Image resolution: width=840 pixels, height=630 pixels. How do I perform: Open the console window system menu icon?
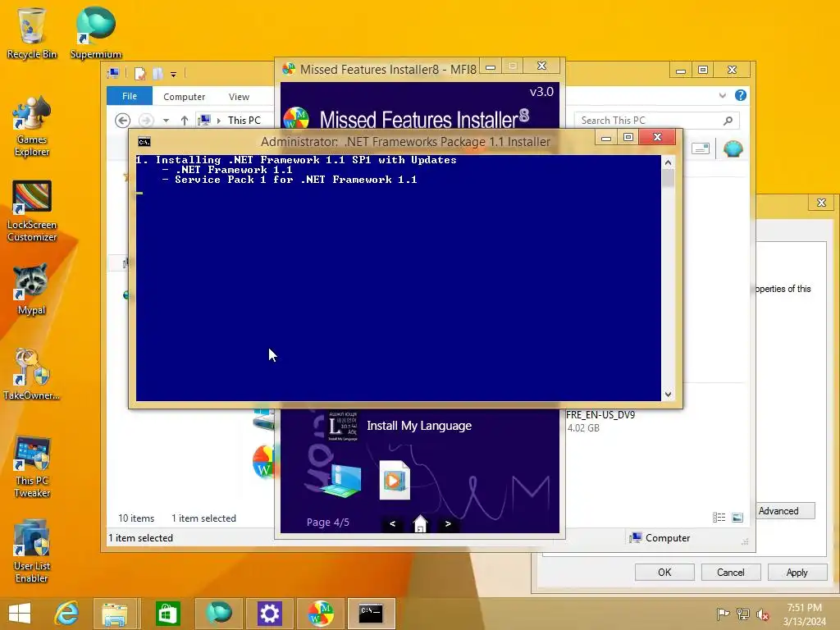tap(144, 141)
